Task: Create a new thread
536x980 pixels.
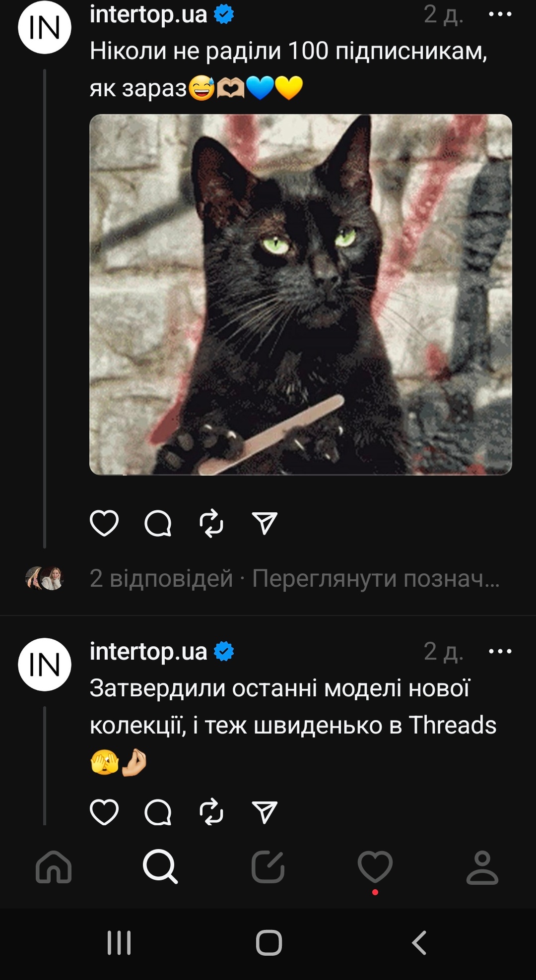Action: (268, 867)
